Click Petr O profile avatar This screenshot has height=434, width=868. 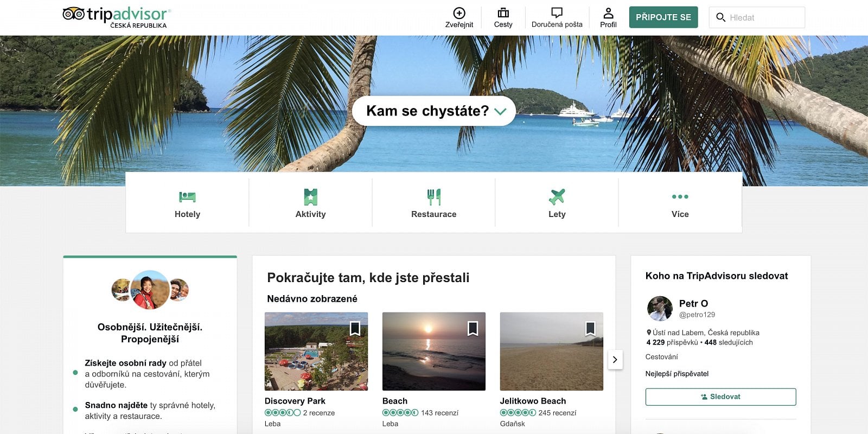click(x=660, y=309)
